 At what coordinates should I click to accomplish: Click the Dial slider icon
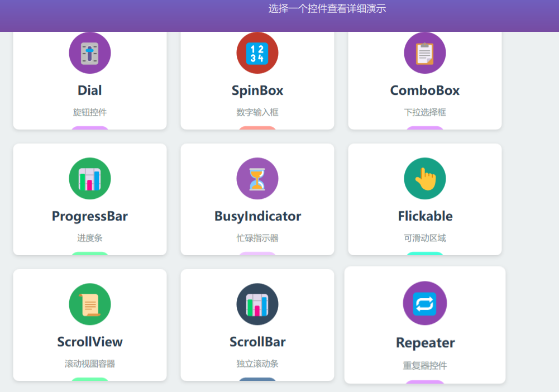[90, 53]
